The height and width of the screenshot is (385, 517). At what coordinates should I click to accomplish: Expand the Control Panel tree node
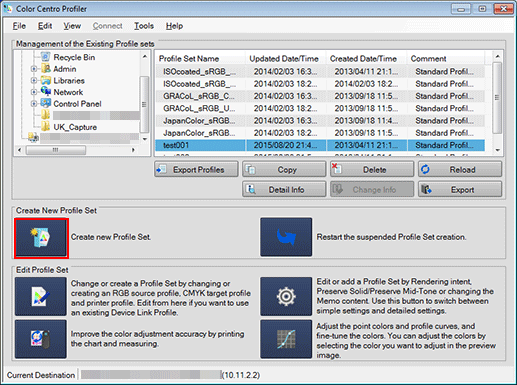34,104
